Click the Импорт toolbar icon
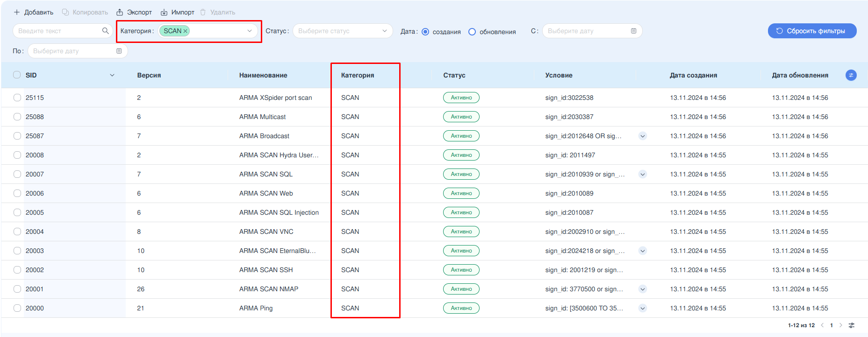Viewport: 868px width, 337px height. [x=164, y=12]
